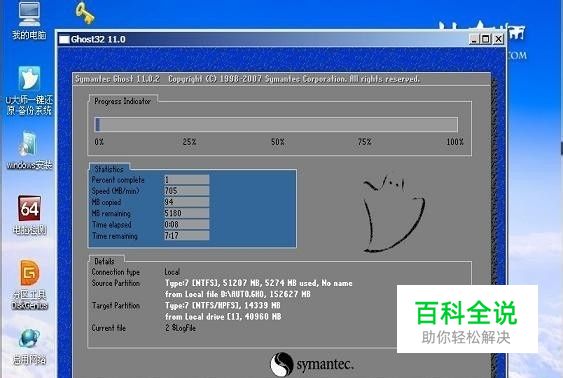Image resolution: width=563 pixels, height=378 pixels.
Task: Click the Progress Indicator group label
Action: coord(122,101)
